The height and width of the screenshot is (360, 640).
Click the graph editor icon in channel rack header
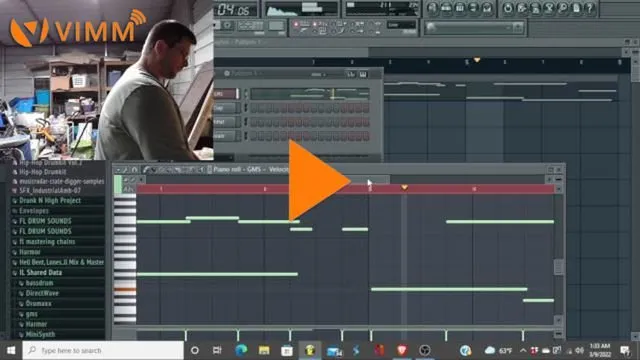coord(351,74)
